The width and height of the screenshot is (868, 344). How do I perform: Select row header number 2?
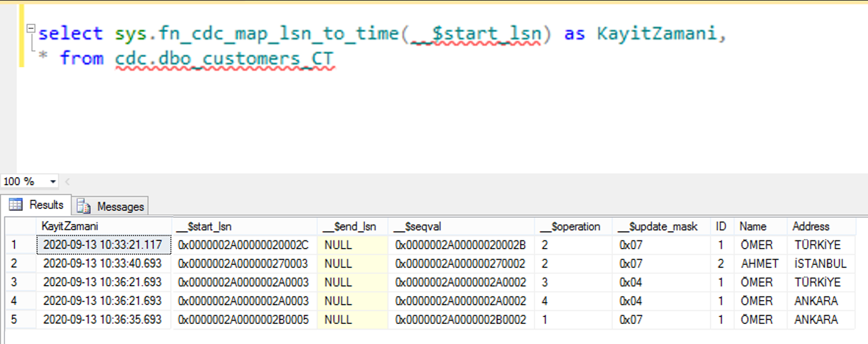click(21, 264)
